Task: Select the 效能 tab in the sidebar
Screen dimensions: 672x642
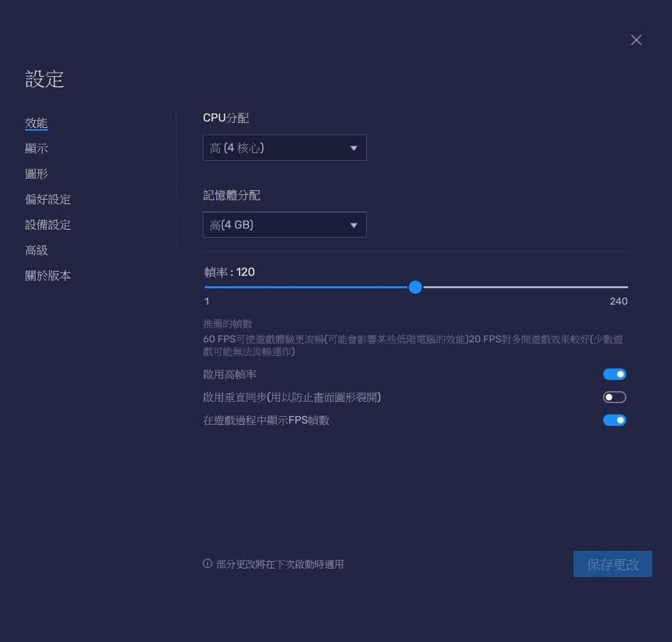Action: tap(36, 123)
